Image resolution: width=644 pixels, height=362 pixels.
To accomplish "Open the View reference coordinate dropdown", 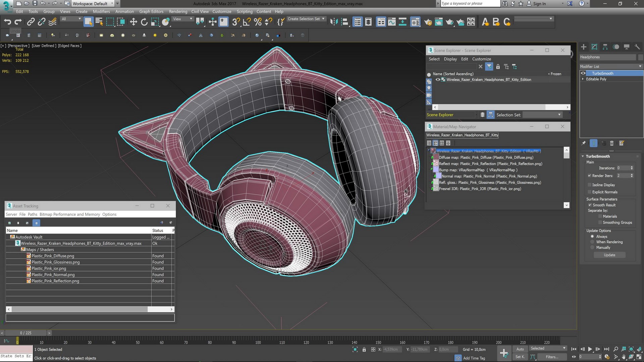I will (x=182, y=19).
